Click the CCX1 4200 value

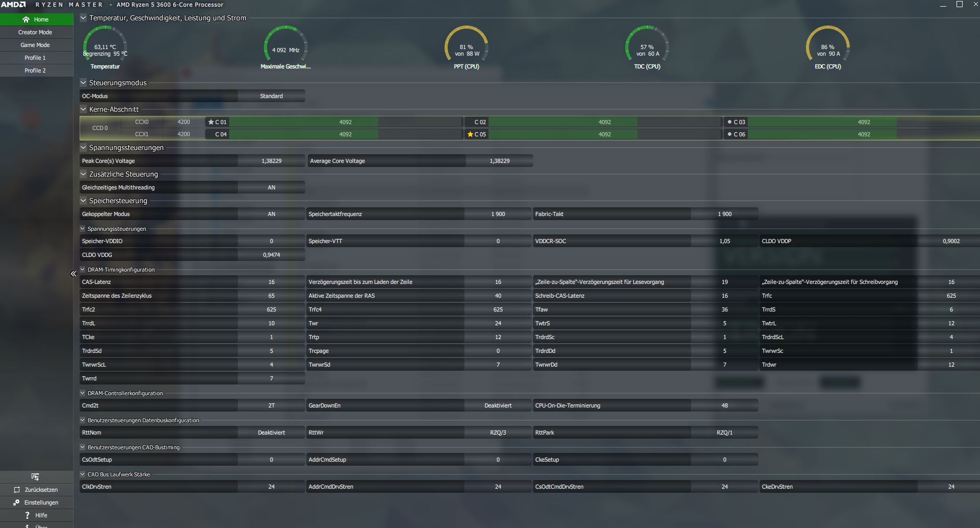click(184, 134)
